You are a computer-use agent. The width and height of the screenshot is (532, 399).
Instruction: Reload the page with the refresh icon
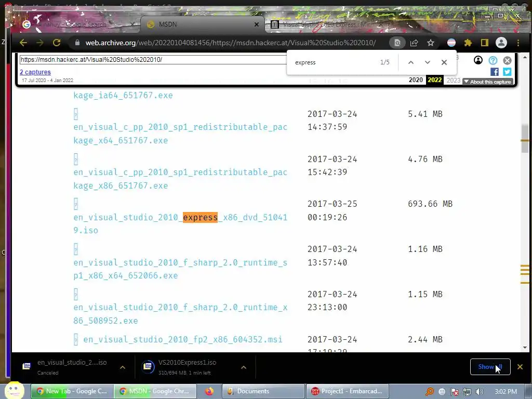57,43
